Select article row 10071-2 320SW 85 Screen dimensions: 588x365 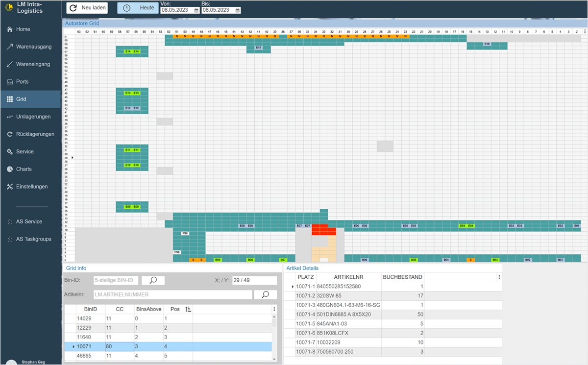(393, 295)
